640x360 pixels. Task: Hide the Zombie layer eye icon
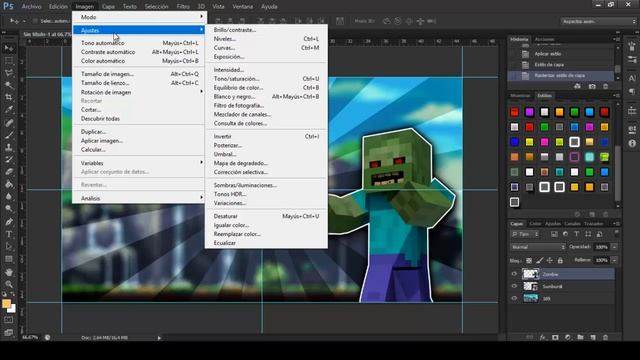[x=514, y=274]
